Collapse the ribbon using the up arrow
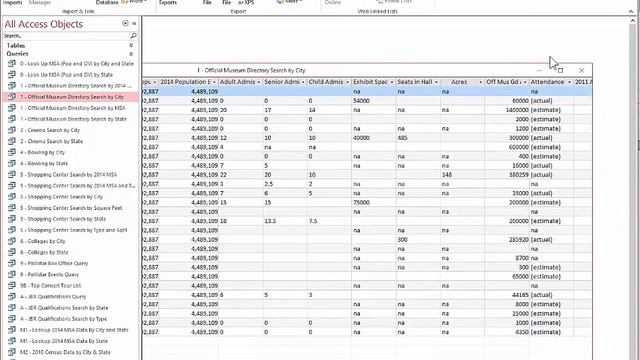This screenshot has height=360, width=640. click(x=631, y=11)
